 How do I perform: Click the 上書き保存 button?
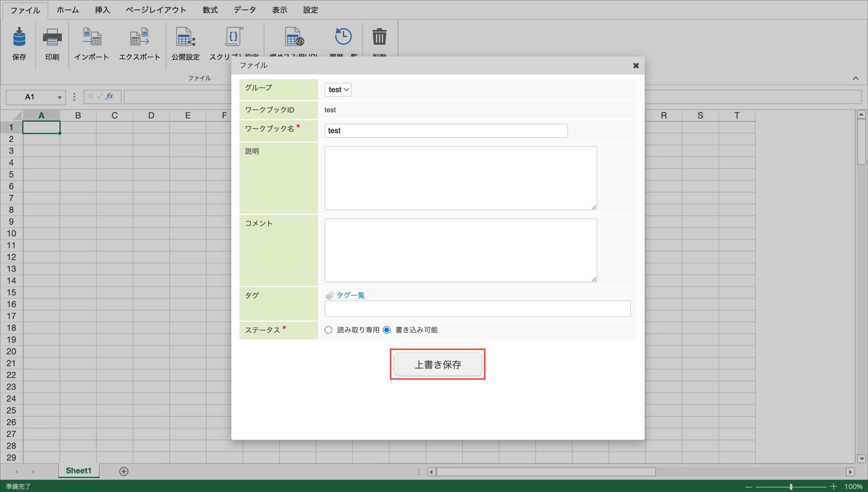(x=438, y=364)
